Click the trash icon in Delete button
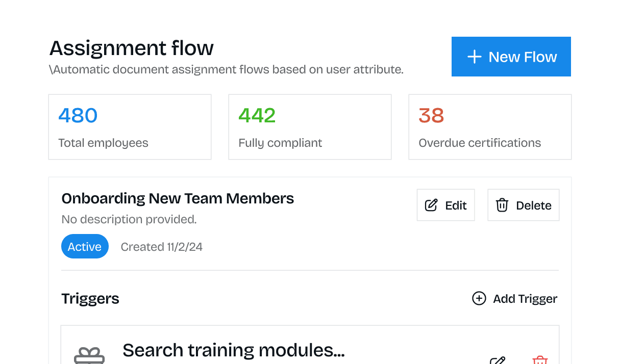This screenshot has height=364, width=620. (502, 205)
